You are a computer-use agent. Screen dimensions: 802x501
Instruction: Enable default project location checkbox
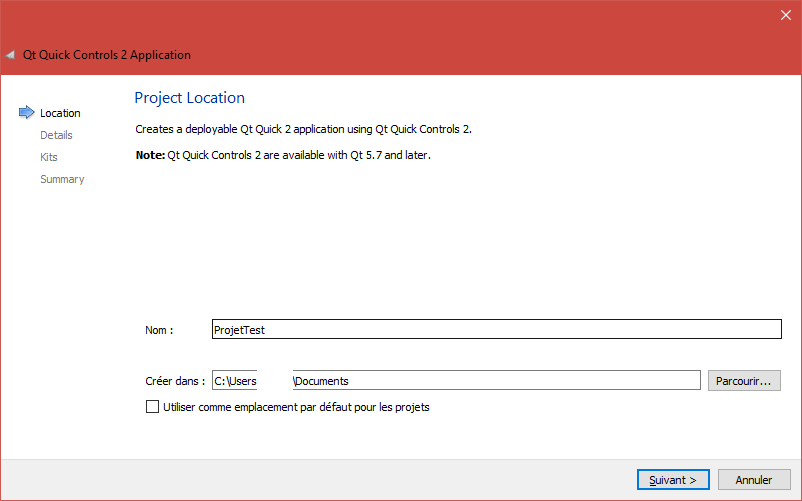tap(152, 407)
